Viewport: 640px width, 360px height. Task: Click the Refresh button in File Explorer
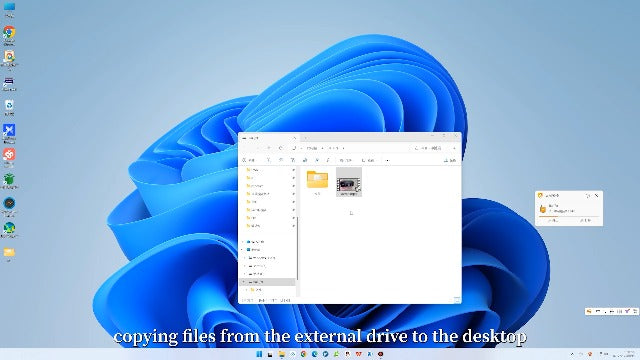[280, 148]
